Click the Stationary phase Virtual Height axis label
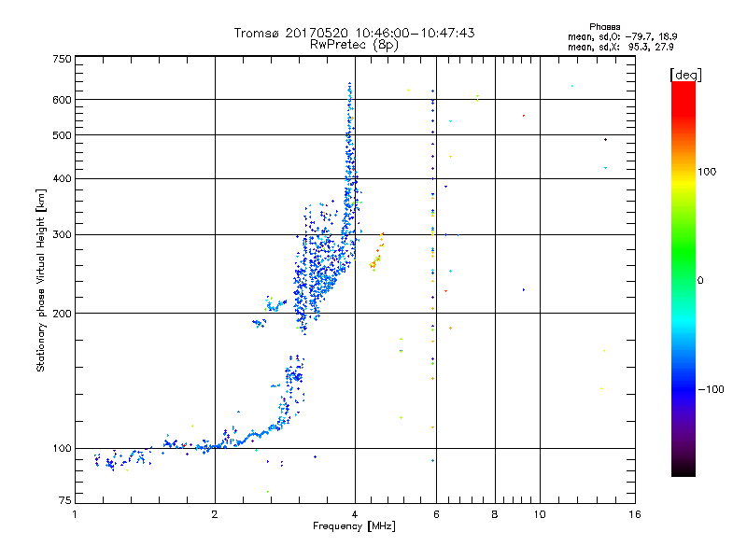The height and width of the screenshot is (560, 747). [41, 280]
